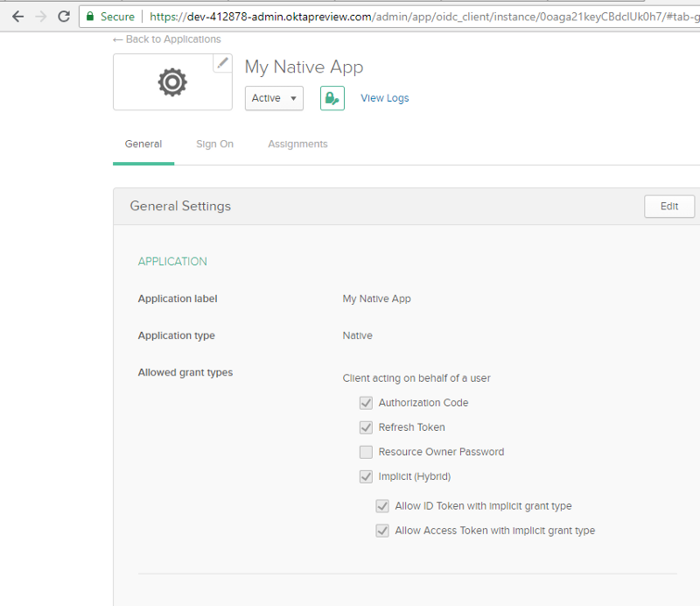Reload the page with refresh icon
Image resolution: width=700 pixels, height=606 pixels.
(64, 17)
